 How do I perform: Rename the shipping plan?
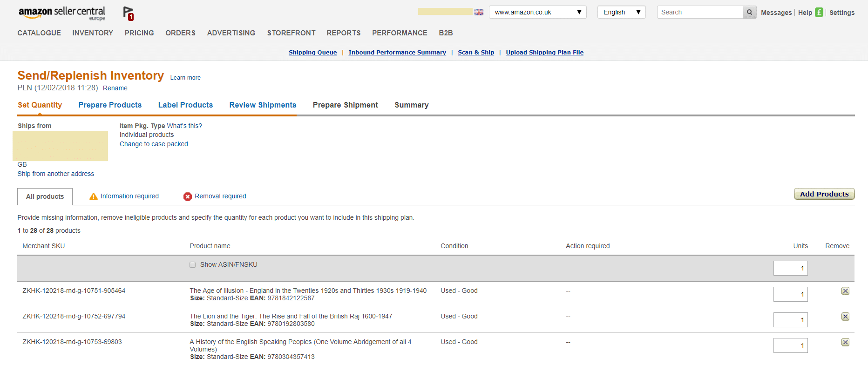pos(115,88)
